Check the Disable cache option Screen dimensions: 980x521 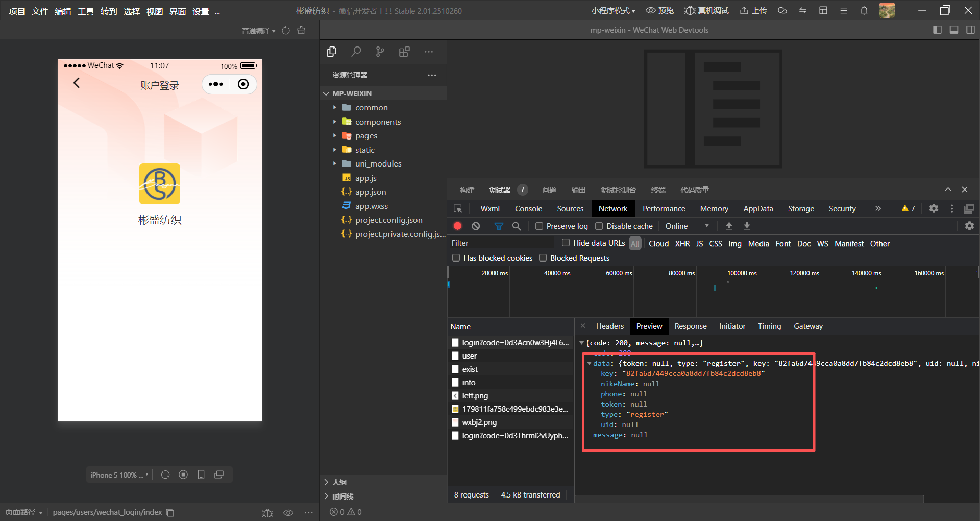pos(599,226)
